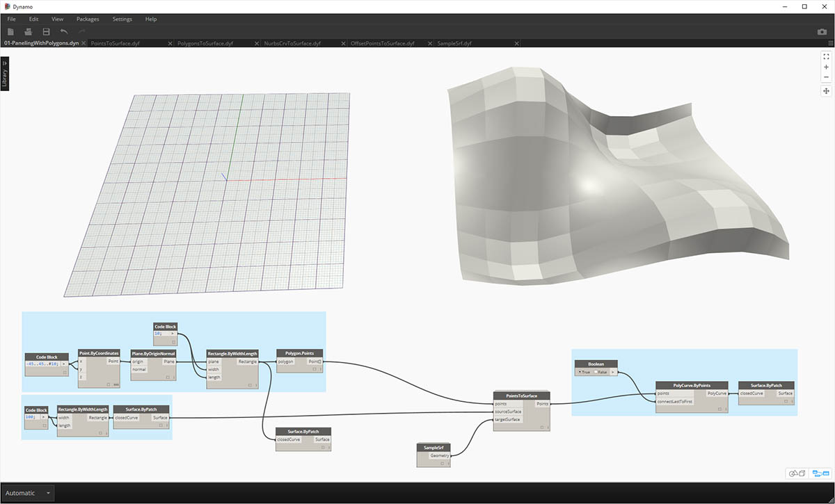Undo the last action via toolbar

tap(64, 32)
